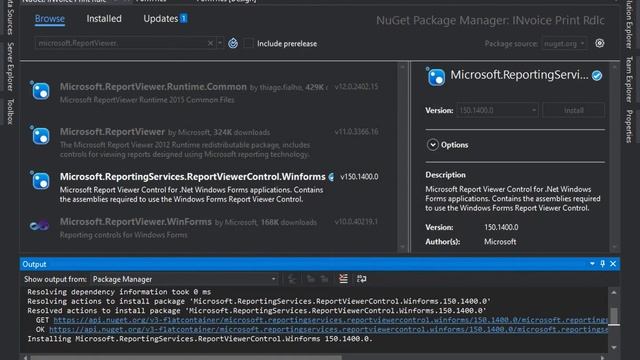Viewport: 640px width, 360px height.
Task: Switch to the Installed tab
Action: coord(104,19)
